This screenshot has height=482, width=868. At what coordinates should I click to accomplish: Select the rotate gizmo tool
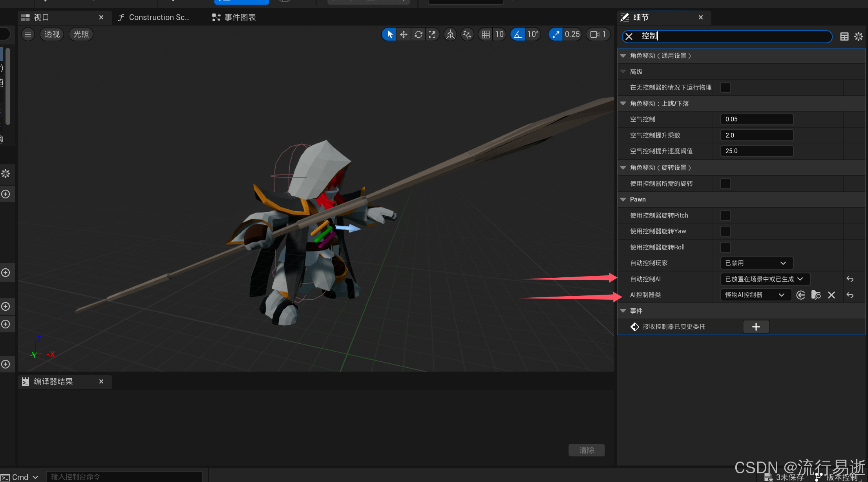(418, 35)
